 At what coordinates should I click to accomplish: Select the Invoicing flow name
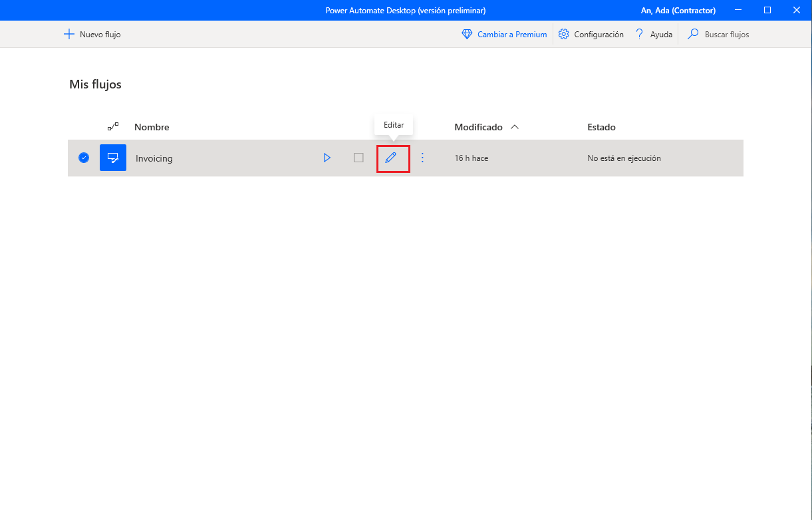154,158
